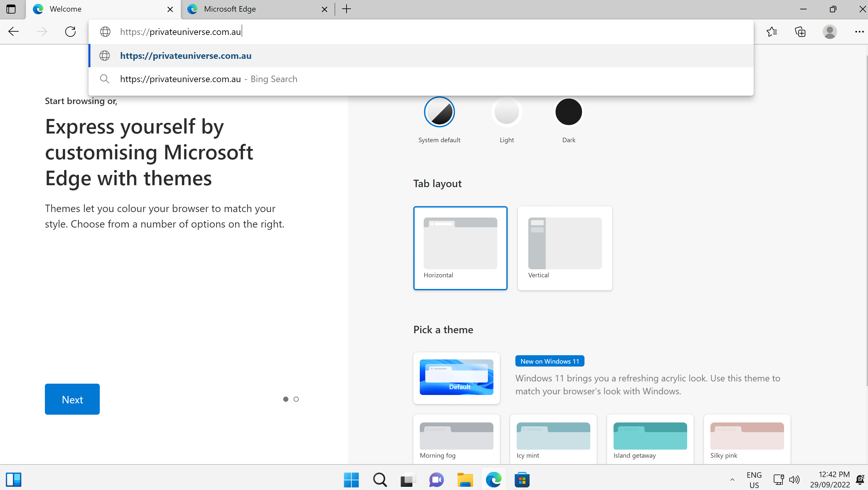Viewport: 868px width, 490px height.
Task: Choose the Dark colour swatch
Action: pos(568,112)
